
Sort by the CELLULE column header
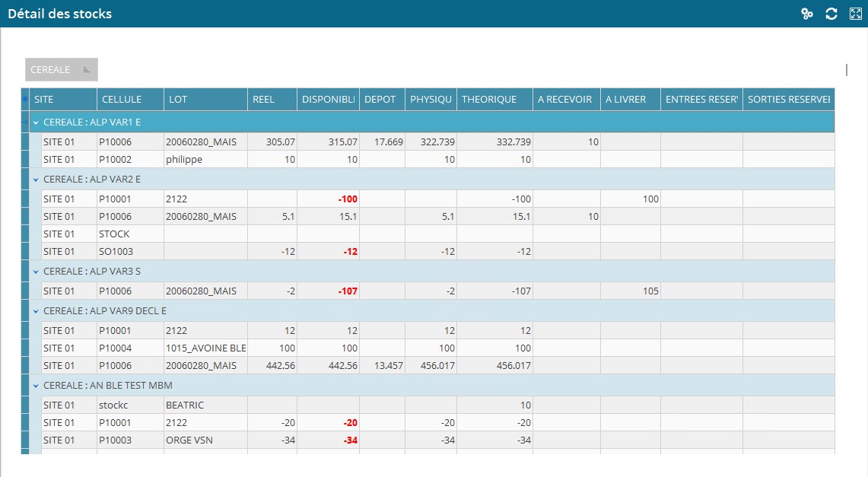coord(129,100)
